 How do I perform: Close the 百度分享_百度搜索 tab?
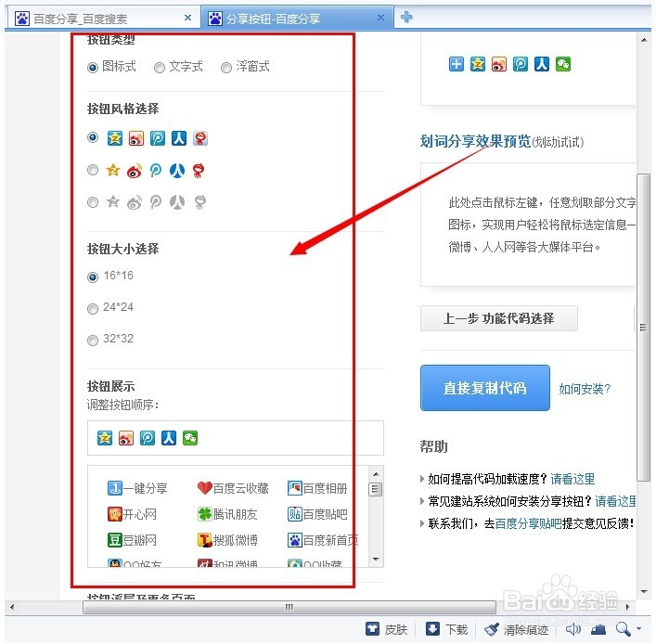click(187, 18)
